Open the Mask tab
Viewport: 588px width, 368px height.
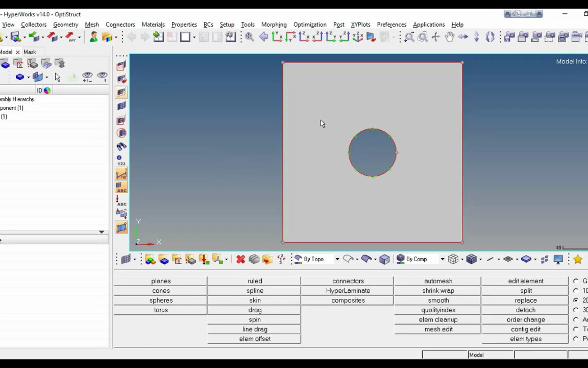coord(30,52)
